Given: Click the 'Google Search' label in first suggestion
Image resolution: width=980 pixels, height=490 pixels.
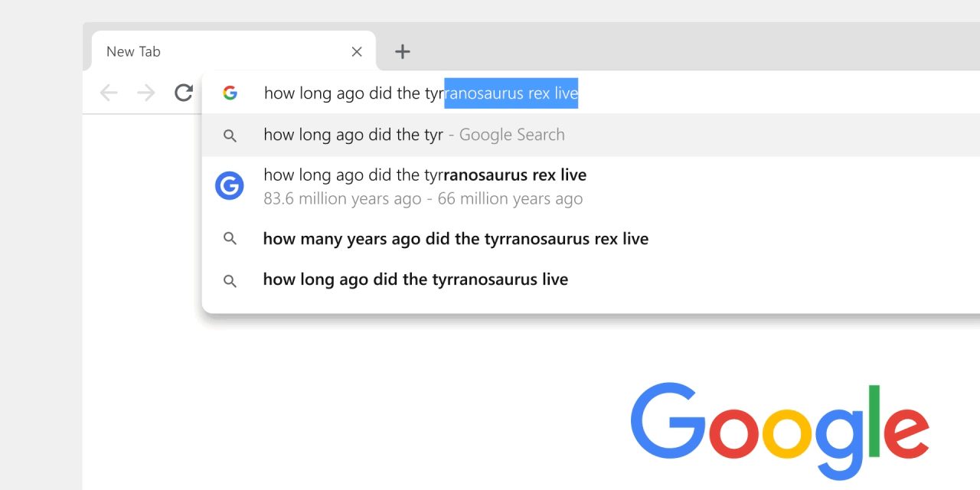Looking at the screenshot, I should click(x=511, y=135).
